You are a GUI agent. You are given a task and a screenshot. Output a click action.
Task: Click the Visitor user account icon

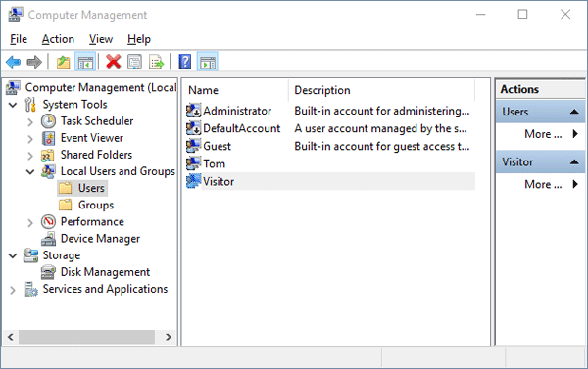[193, 181]
